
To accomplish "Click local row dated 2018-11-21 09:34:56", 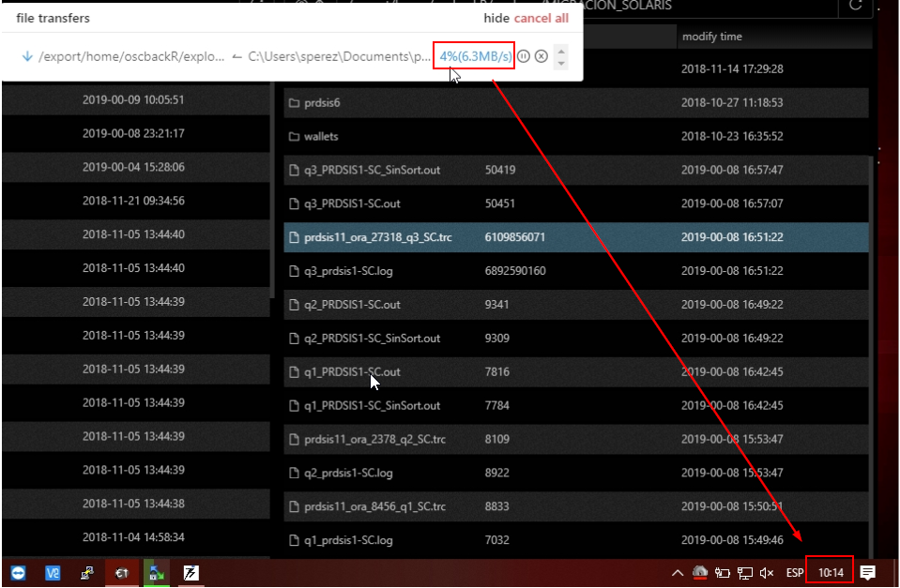I will [x=135, y=201].
